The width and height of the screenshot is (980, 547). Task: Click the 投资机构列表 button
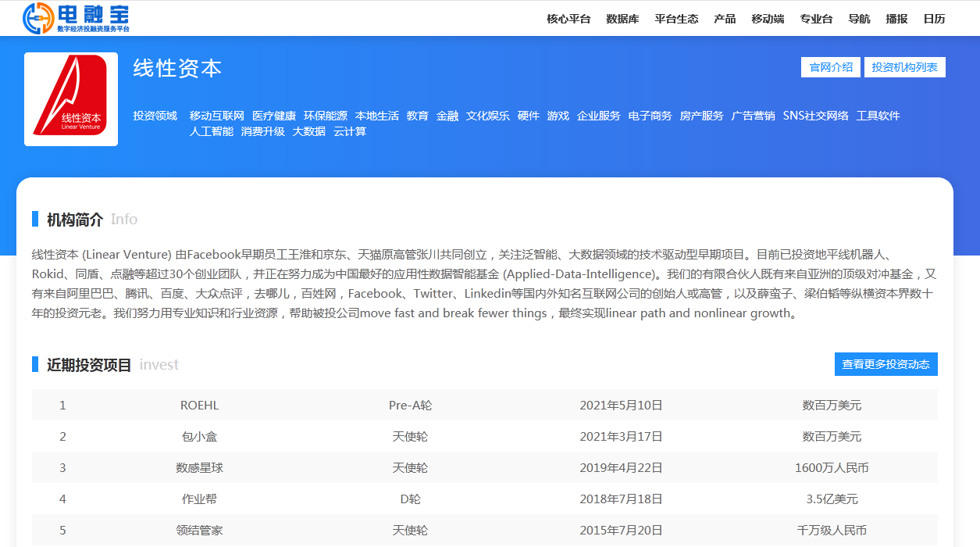(904, 67)
